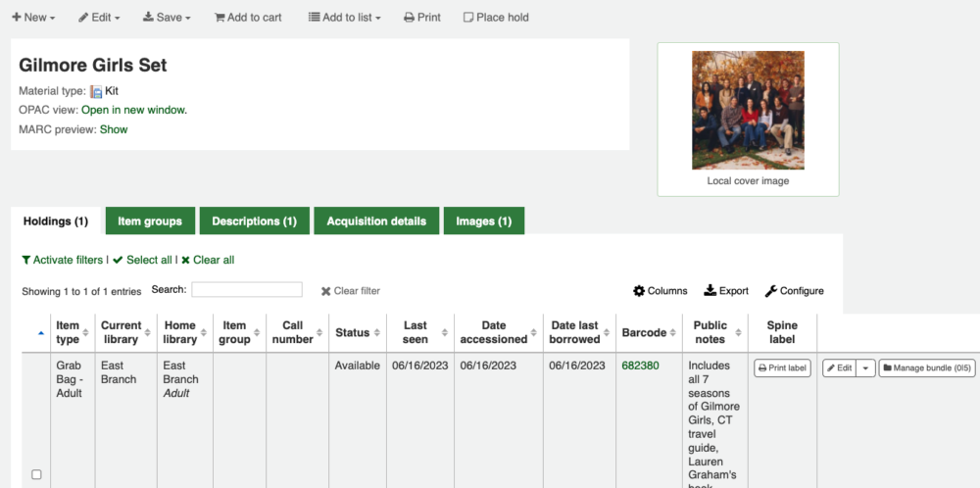Select the Holdings (1) tab
Screen dimensions: 980x488
click(56, 221)
